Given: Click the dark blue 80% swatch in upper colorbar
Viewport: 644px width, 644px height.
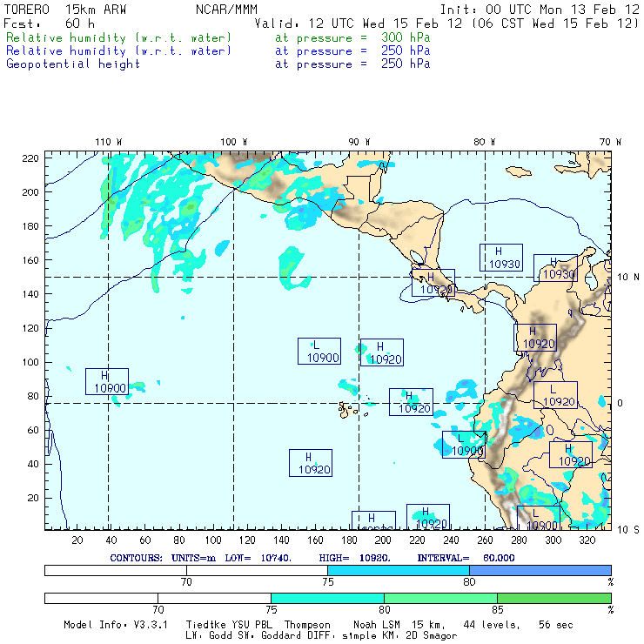Looking at the screenshot, I should point(540,569).
